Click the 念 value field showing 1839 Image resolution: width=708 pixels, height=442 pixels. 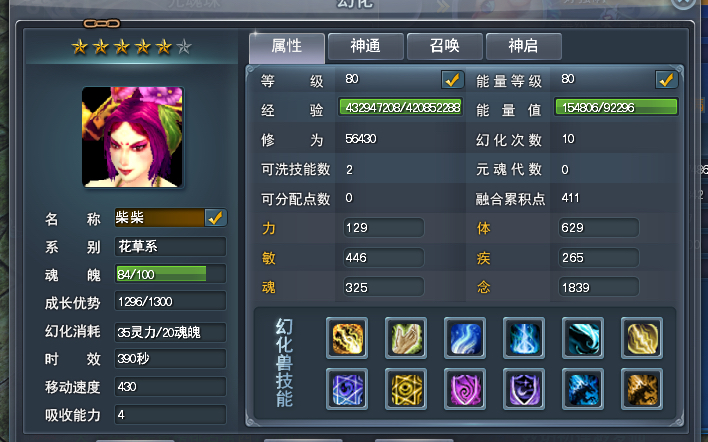tap(598, 287)
